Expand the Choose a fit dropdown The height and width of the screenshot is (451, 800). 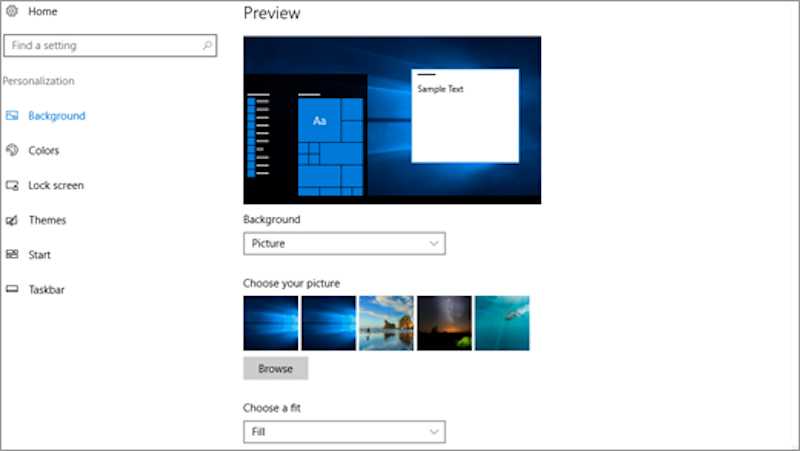point(344,432)
